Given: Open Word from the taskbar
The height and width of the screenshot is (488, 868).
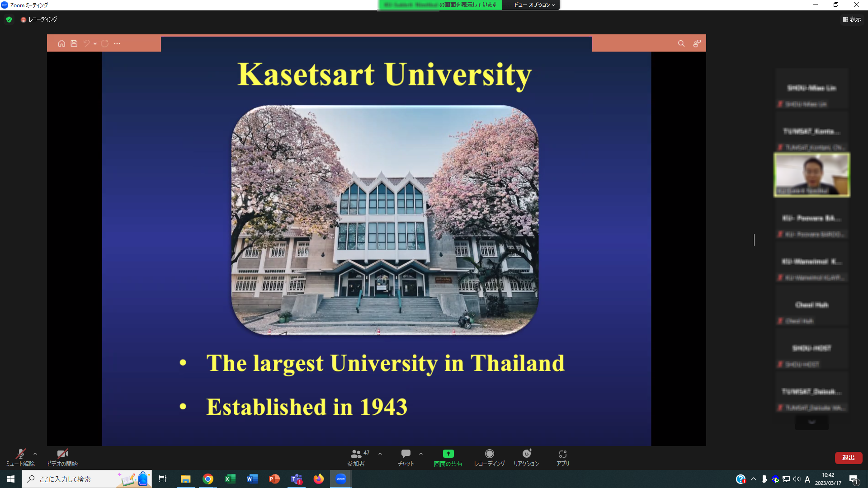Looking at the screenshot, I should pos(252,479).
